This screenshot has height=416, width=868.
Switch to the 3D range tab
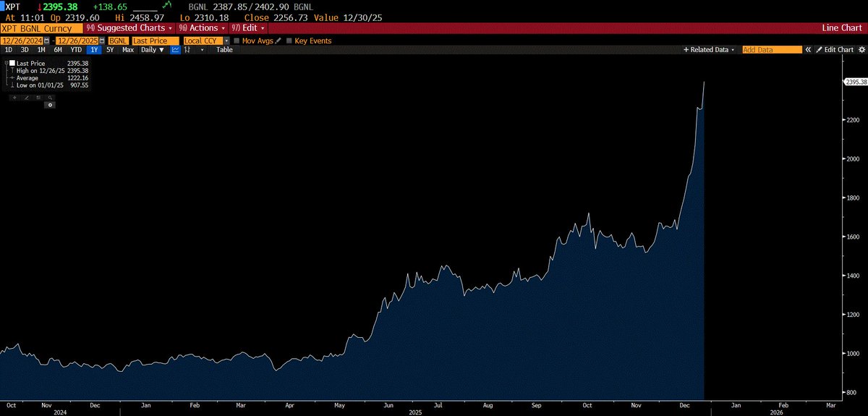(25, 50)
